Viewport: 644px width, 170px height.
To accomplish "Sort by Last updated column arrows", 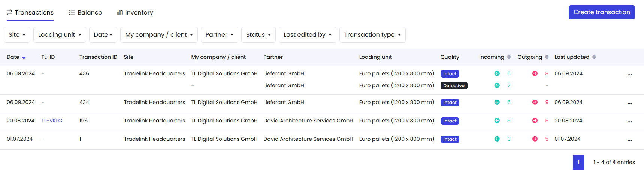I will pos(594,57).
